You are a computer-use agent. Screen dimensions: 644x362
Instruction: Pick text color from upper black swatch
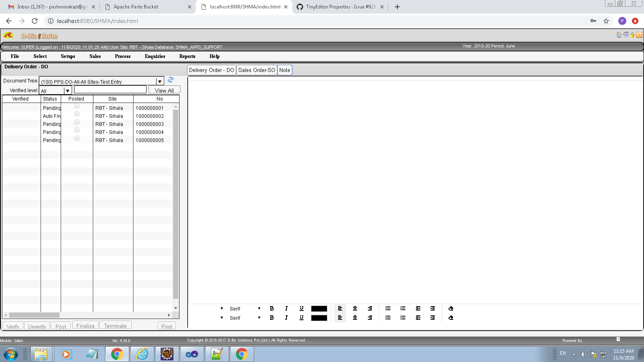(319, 309)
